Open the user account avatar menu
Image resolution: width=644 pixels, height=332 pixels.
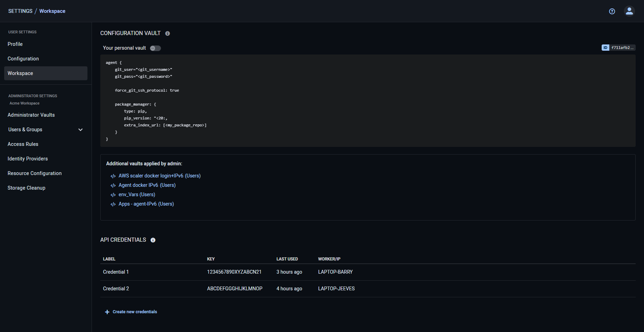tap(629, 11)
